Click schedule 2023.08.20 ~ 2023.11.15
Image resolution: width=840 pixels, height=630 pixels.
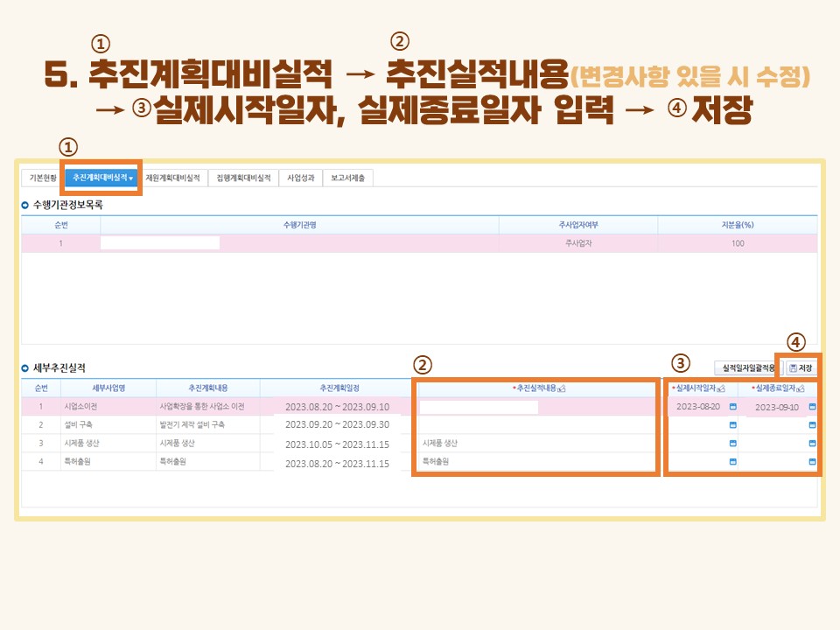(338, 464)
